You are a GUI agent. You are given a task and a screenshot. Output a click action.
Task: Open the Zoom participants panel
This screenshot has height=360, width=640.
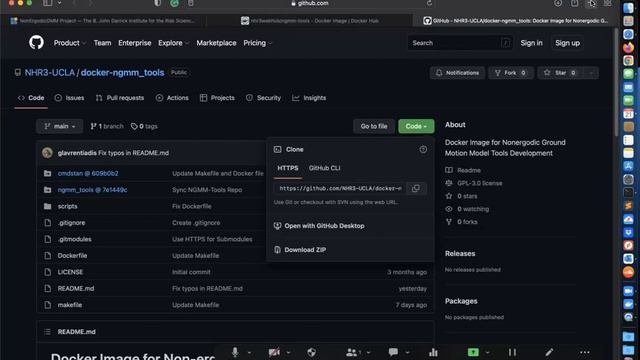[x=351, y=352]
